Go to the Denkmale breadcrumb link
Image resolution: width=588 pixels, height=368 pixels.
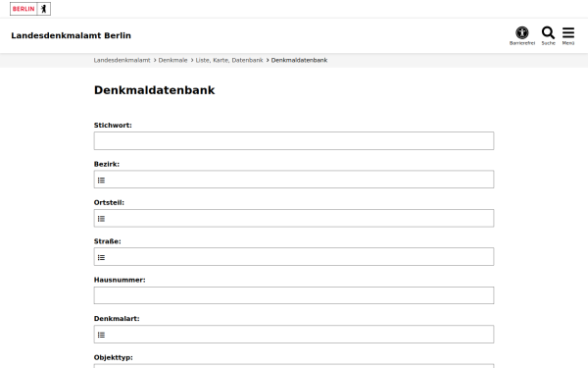point(172,60)
